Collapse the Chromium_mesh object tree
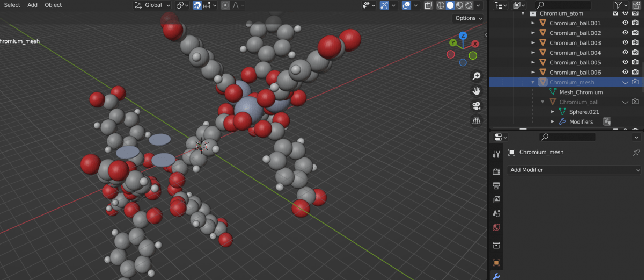This screenshot has width=644, height=280. click(533, 82)
